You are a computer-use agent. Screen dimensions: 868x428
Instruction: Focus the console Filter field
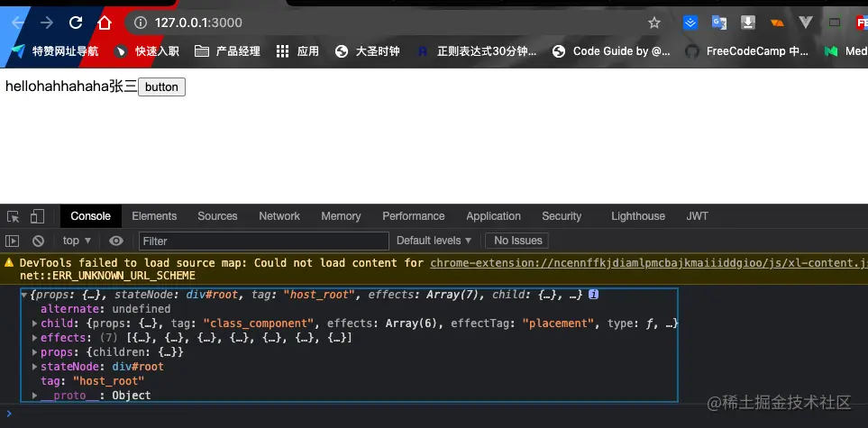pos(264,241)
